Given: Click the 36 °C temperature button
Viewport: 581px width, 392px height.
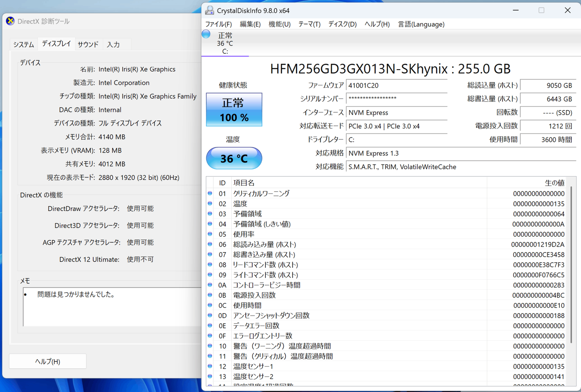Looking at the screenshot, I should [234, 158].
